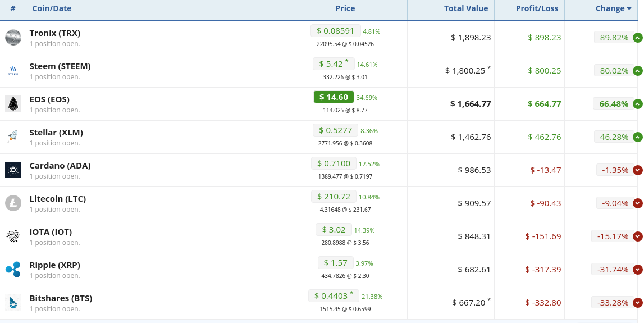
Task: Click the IOTA coin icon
Action: click(13, 236)
